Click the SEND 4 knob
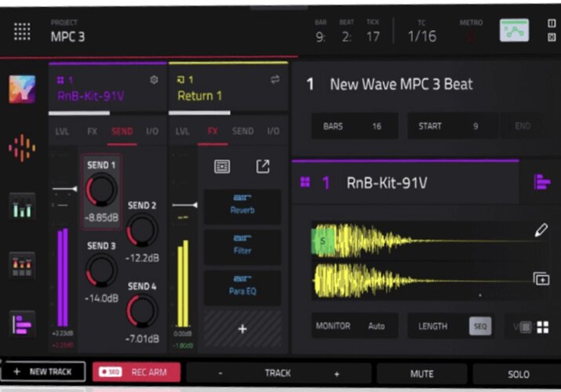This screenshot has height=392, width=561. (x=142, y=310)
